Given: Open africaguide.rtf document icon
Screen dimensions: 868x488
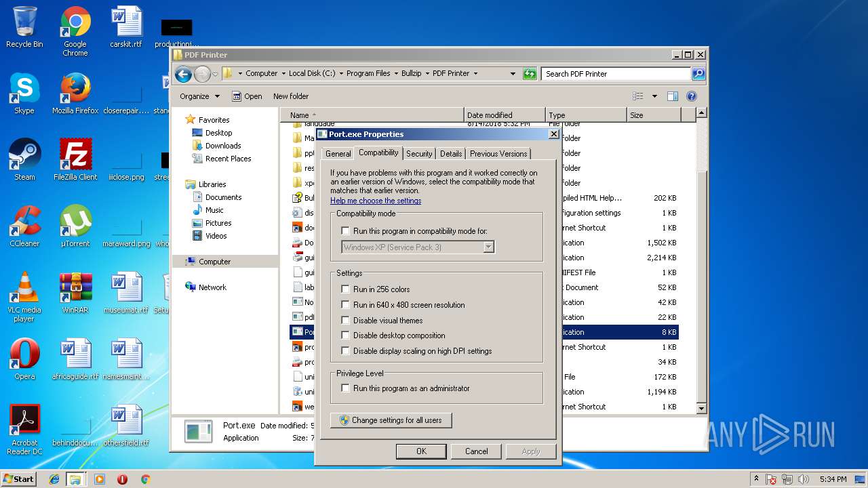Looking at the screenshot, I should (75, 359).
